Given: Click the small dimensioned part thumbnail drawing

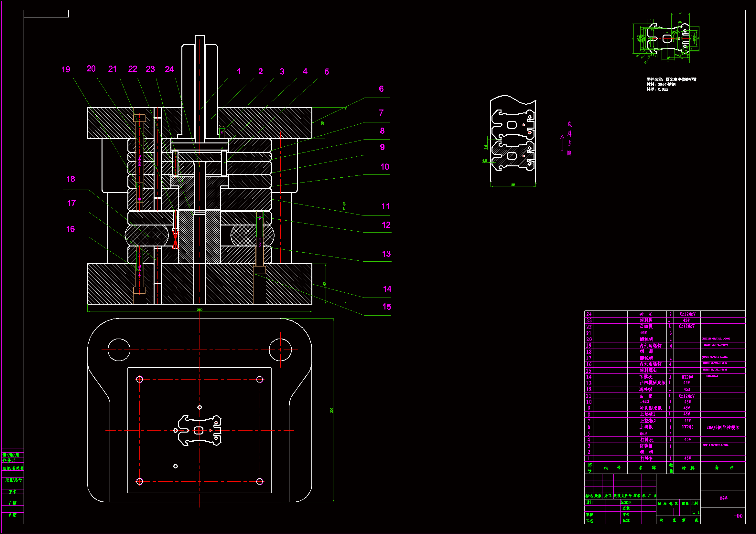Looking at the screenshot, I should click(667, 39).
